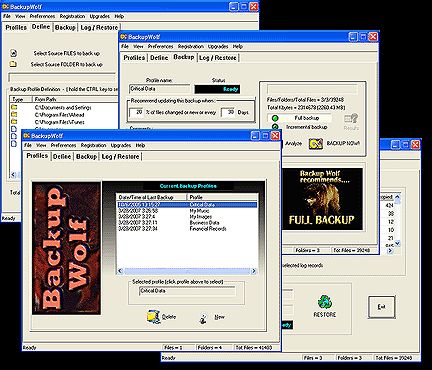Click folder icon beside C:\Documents and Settings

click(x=14, y=107)
